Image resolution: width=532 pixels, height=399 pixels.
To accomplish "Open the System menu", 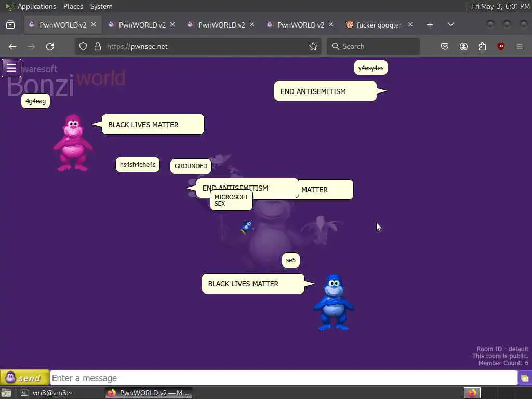I will [x=101, y=6].
